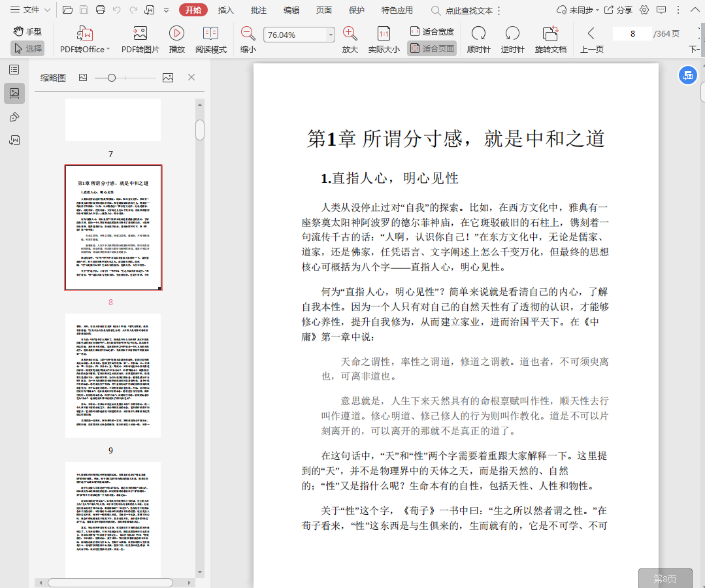Viewport: 705px width, 588px height.
Task: Click the chapter heading 第1章 所谓分寸感
Action: pyautogui.click(x=456, y=139)
